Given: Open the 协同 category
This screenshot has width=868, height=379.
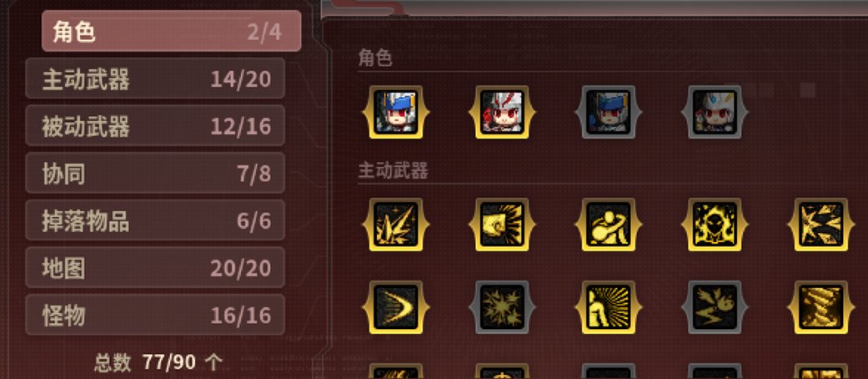Looking at the screenshot, I should 155,173.
